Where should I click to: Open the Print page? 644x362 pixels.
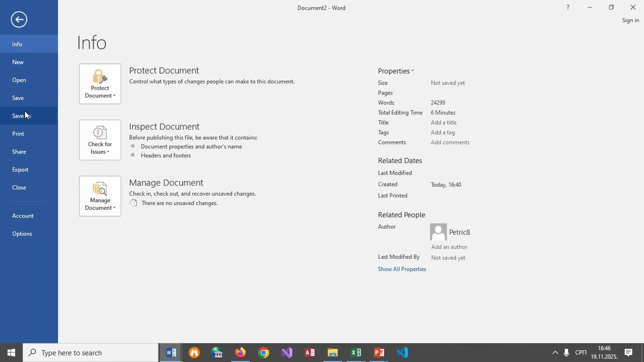[29, 134]
